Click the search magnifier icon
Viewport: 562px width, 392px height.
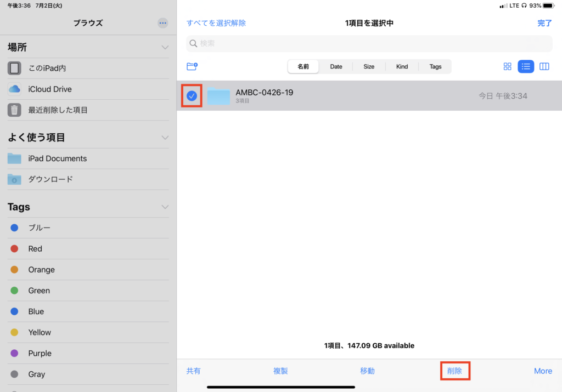pos(193,43)
